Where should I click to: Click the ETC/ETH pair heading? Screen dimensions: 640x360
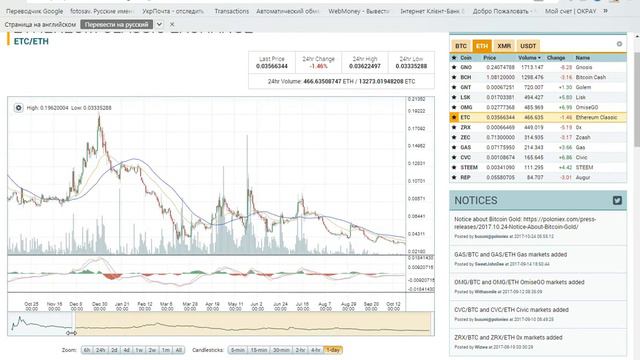click(x=31, y=41)
